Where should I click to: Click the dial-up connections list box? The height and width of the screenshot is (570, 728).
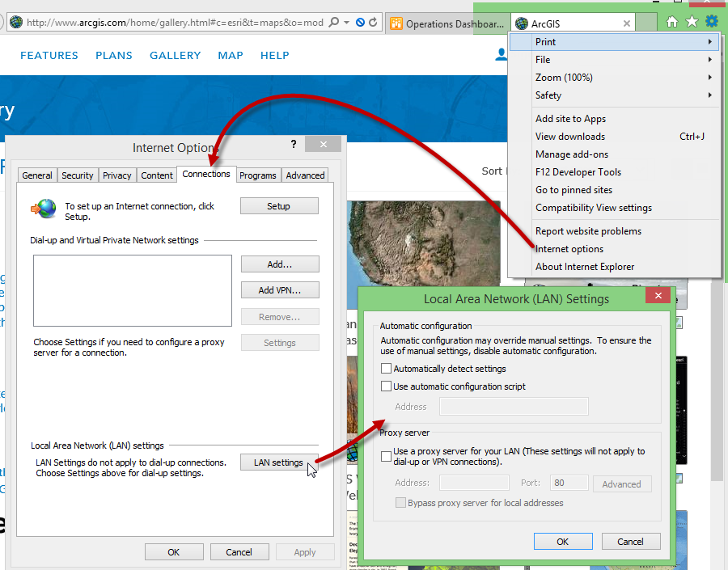(x=133, y=290)
